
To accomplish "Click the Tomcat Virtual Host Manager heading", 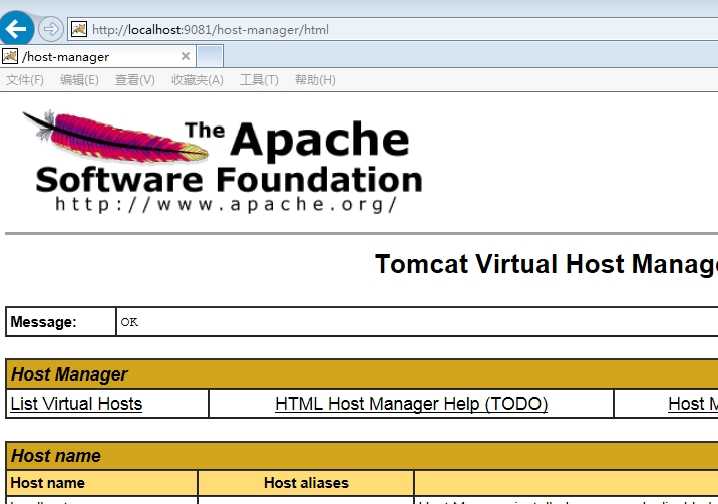I will pyautogui.click(x=546, y=264).
